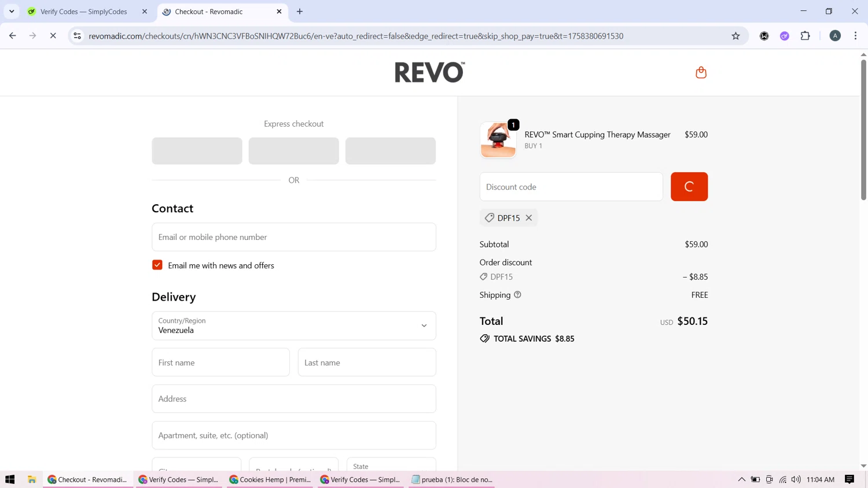
Task: Open File Explorer from taskbar
Action: point(32,479)
